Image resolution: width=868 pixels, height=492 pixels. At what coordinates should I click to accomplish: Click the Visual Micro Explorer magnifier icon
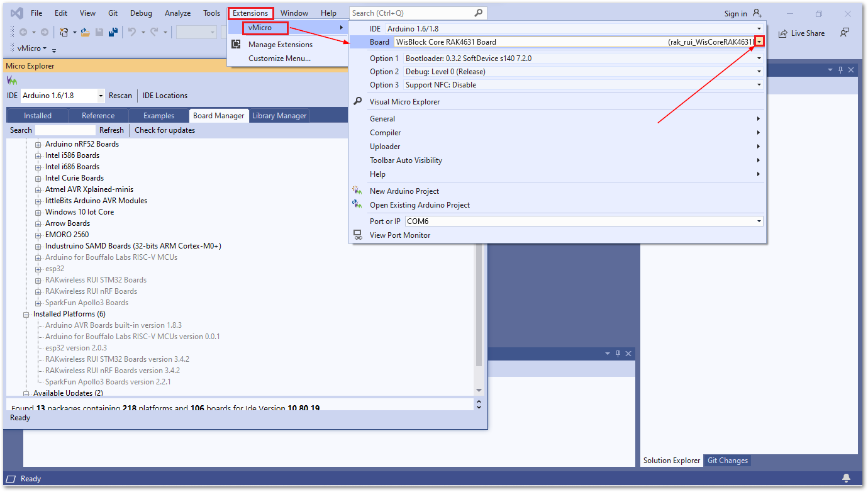[358, 101]
